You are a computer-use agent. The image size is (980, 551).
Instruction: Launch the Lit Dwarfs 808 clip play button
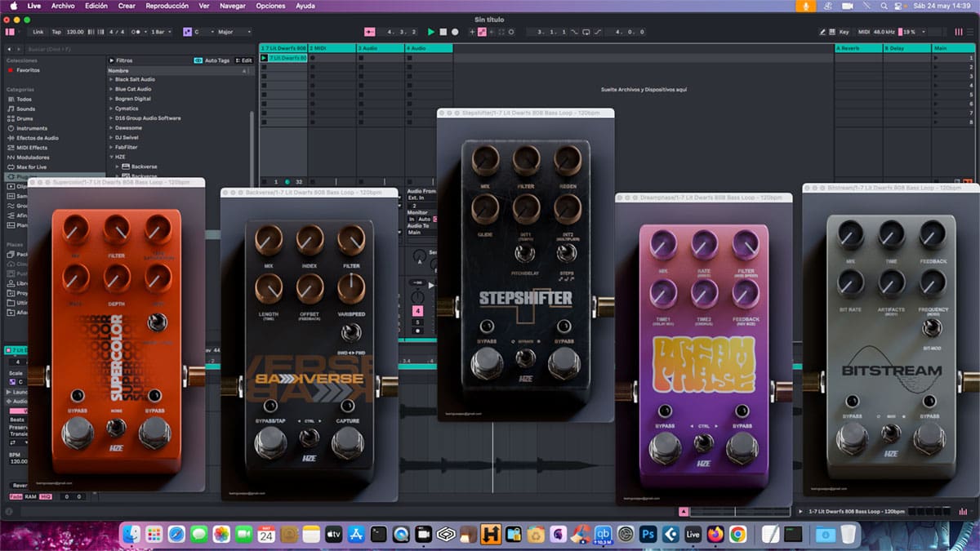click(x=265, y=58)
